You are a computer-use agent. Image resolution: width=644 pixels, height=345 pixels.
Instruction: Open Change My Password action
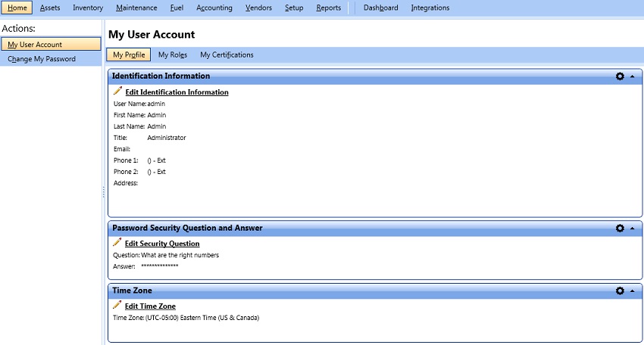[x=51, y=59]
